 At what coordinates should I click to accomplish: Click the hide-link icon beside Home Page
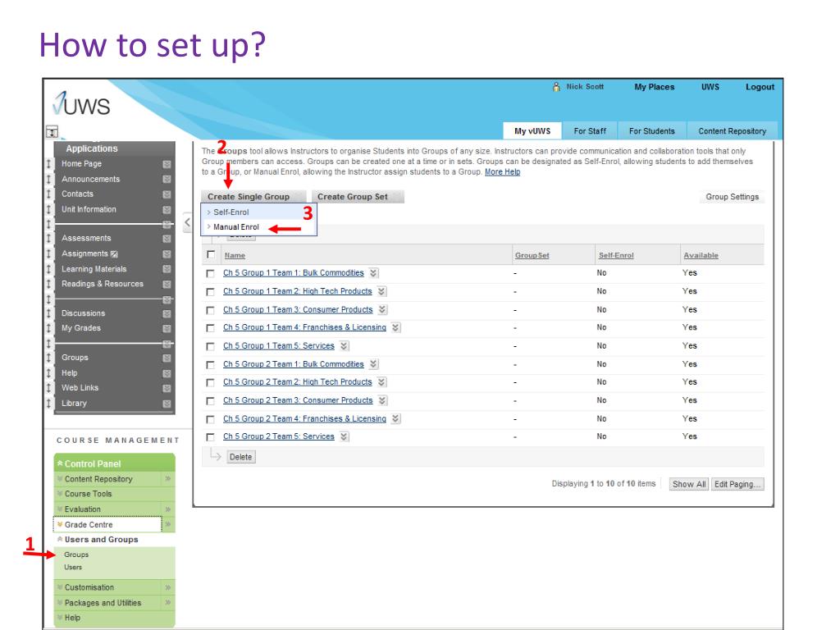tap(167, 164)
